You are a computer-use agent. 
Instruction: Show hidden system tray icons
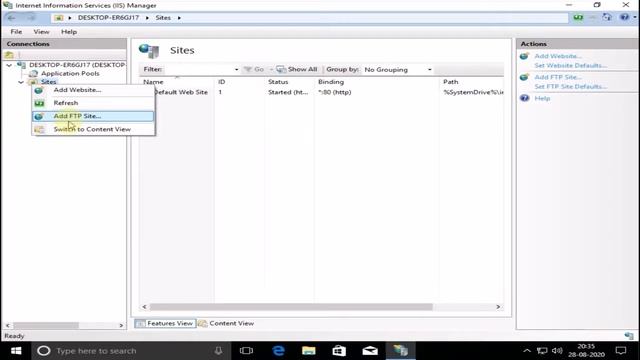[527, 351]
